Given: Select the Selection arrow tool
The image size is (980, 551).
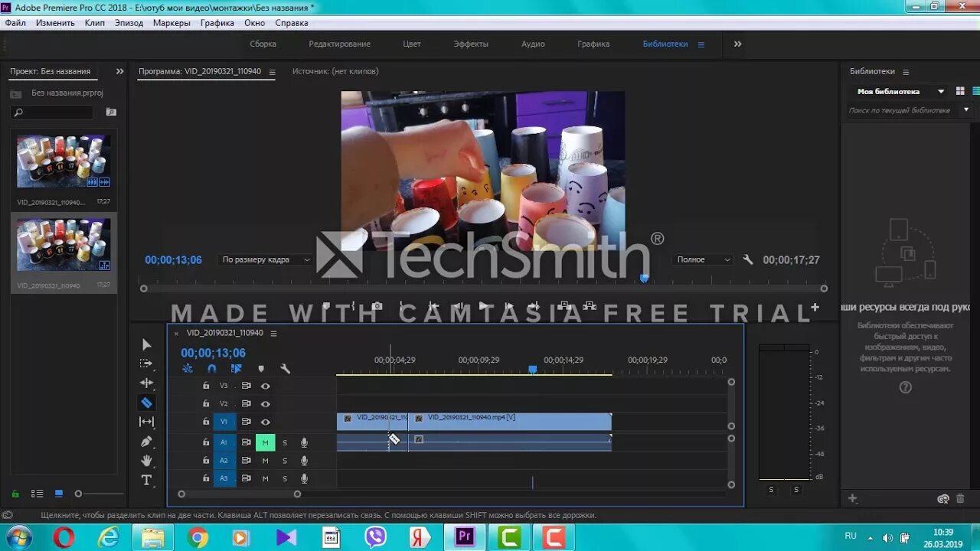Looking at the screenshot, I should (146, 344).
